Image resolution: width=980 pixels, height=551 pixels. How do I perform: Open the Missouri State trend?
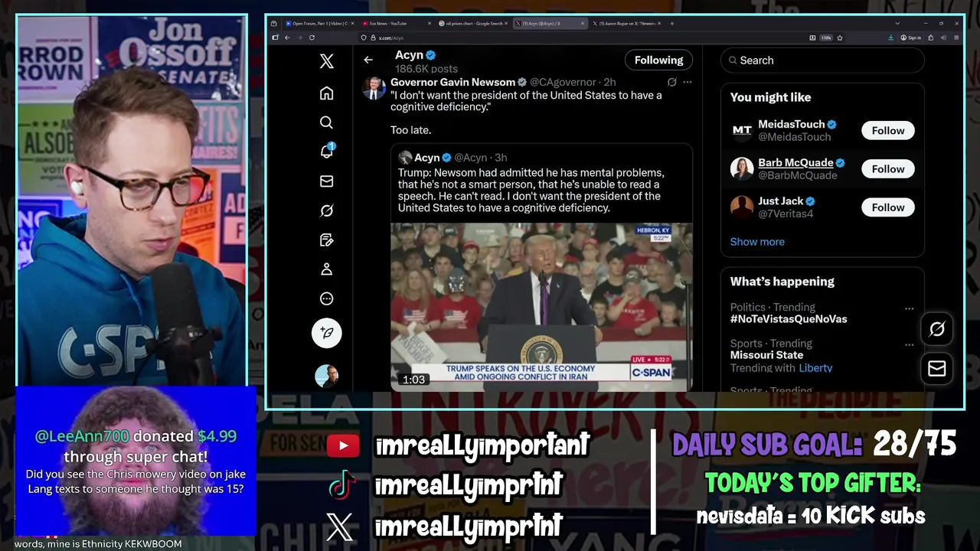click(766, 355)
